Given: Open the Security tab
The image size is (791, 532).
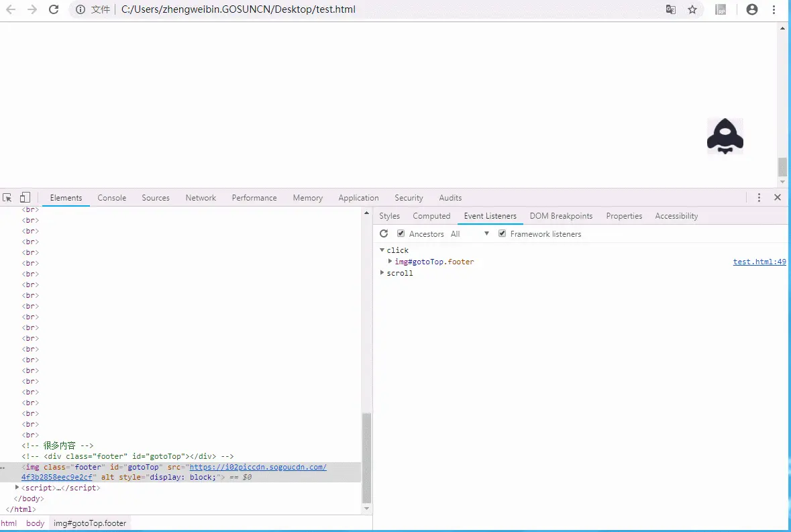Looking at the screenshot, I should tap(409, 198).
